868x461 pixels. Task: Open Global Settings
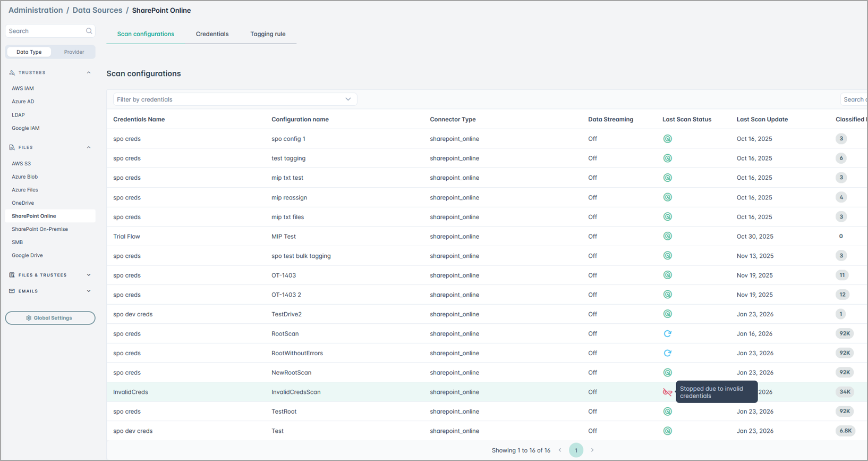point(50,318)
